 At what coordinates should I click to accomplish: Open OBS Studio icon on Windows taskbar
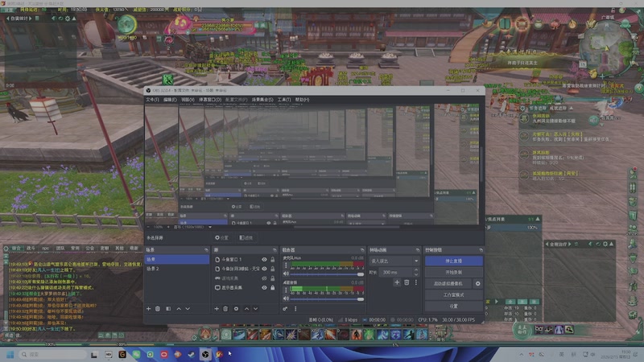205,354
